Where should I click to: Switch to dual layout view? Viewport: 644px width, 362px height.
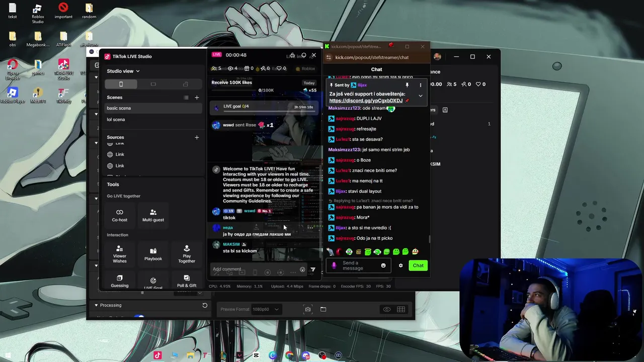tap(185, 84)
